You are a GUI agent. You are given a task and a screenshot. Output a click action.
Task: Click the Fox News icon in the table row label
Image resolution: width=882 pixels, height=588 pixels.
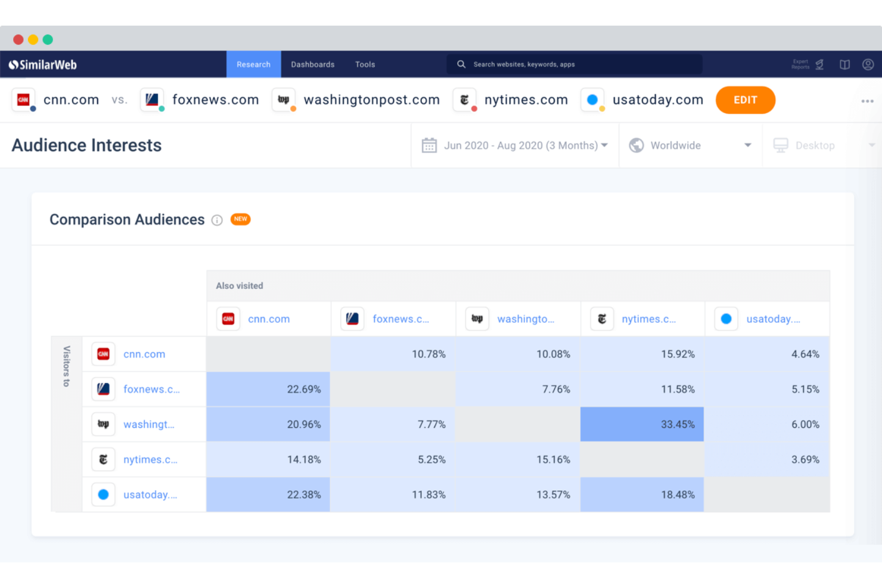coord(104,390)
